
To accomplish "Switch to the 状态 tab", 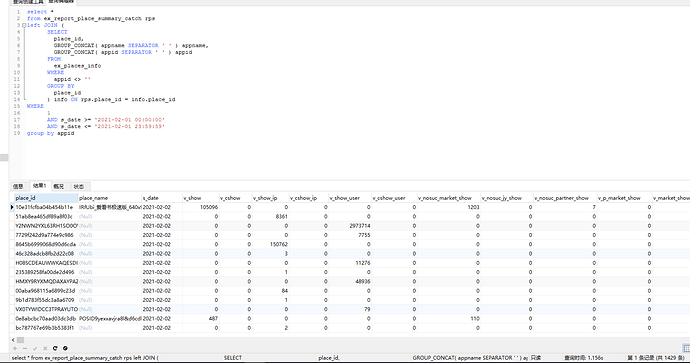I will (x=79, y=186).
